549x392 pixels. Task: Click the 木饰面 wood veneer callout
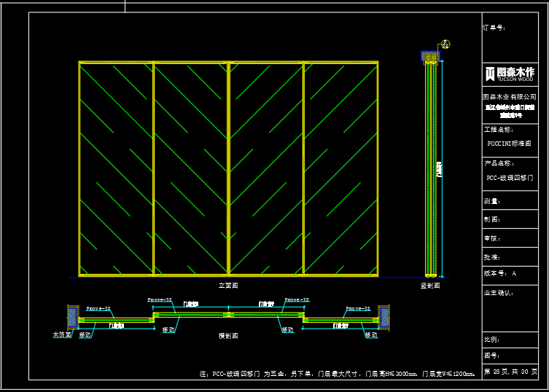click(x=62, y=335)
